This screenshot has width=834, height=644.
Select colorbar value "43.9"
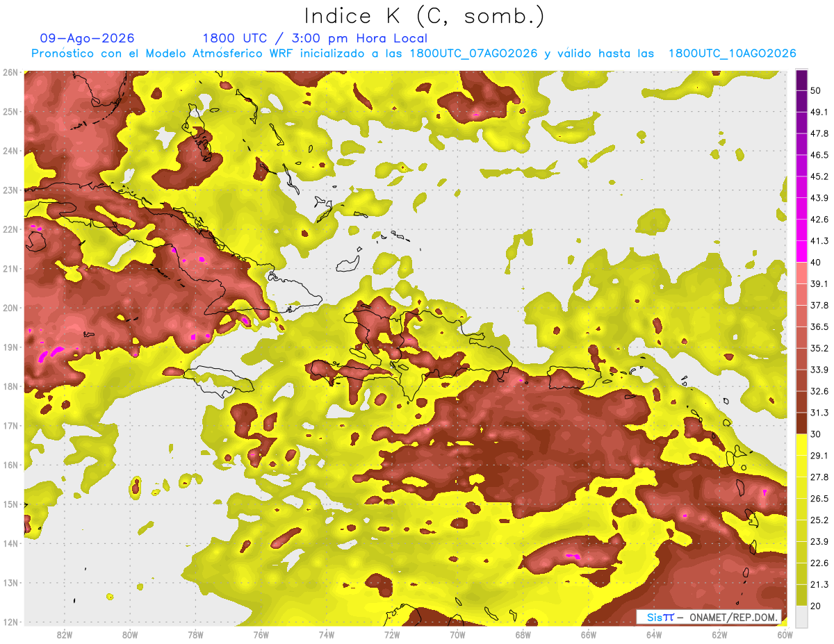819,198
